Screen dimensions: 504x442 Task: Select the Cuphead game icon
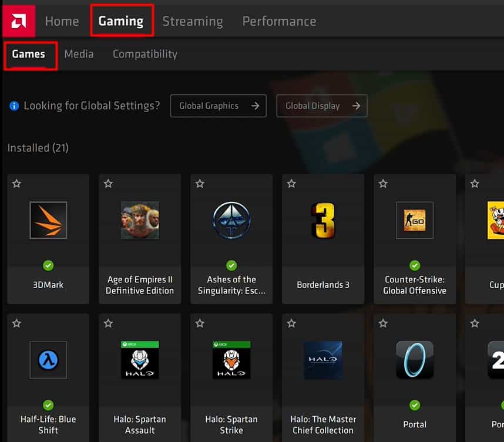[x=496, y=220]
